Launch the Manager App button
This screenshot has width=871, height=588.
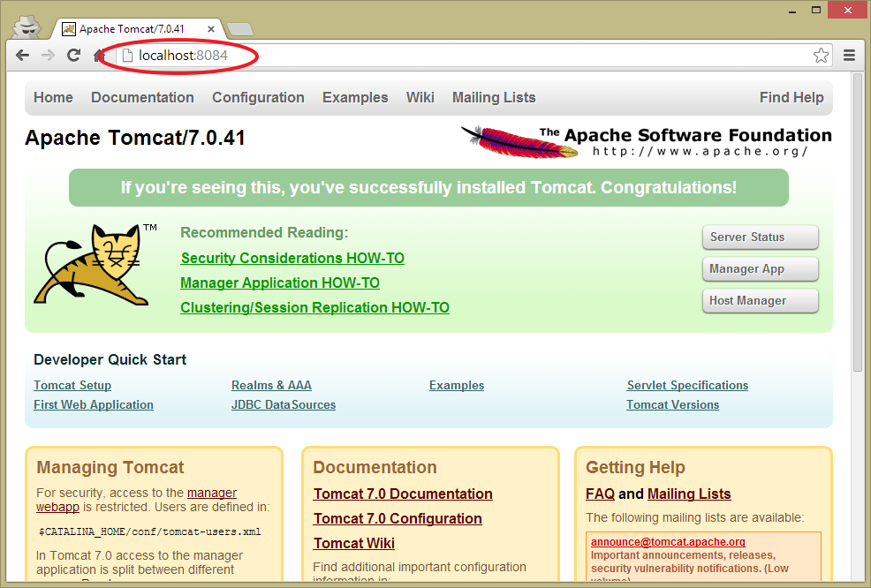760,269
